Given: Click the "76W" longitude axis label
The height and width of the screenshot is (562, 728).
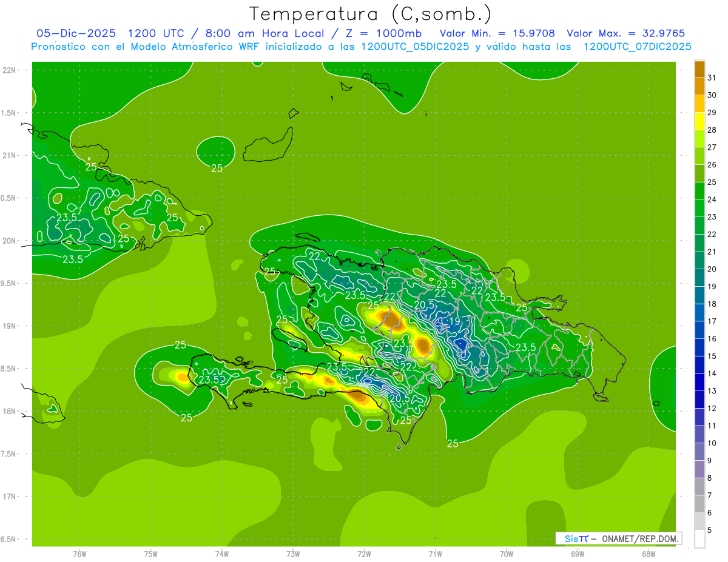Looking at the screenshot, I should coord(79,554).
